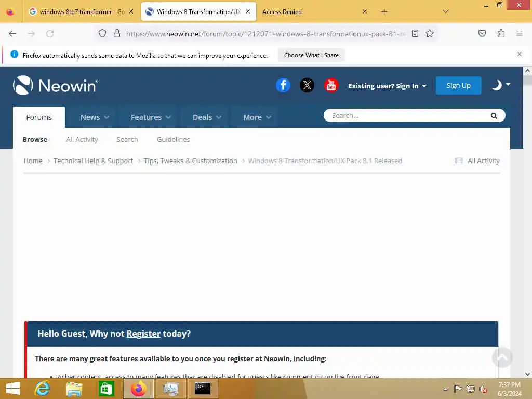Click the page scrollbar down arrow
532x399 pixels.
click(x=527, y=374)
